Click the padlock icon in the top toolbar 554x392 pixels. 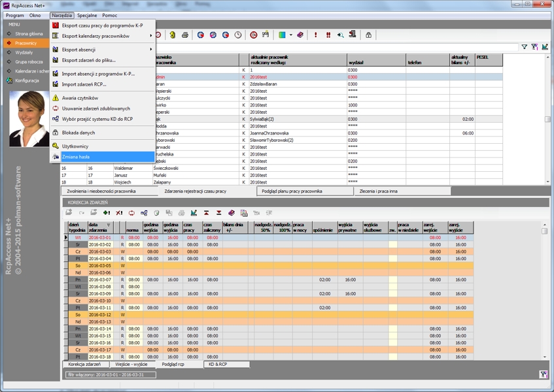pyautogui.click(x=368, y=35)
